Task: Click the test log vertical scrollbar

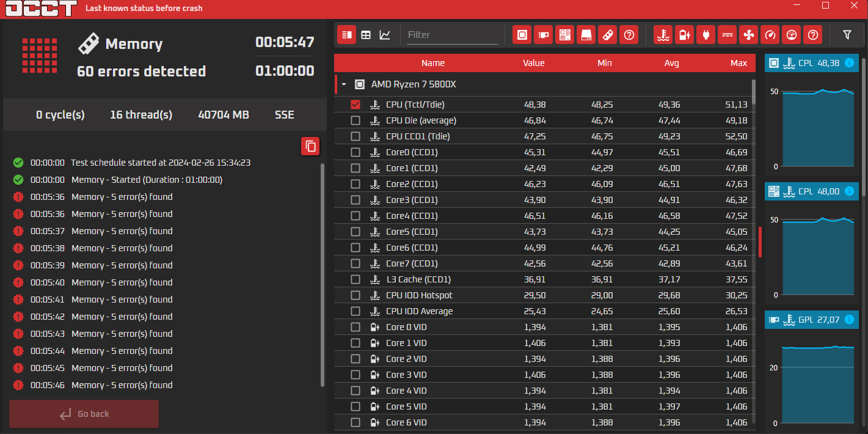Action: click(x=323, y=275)
